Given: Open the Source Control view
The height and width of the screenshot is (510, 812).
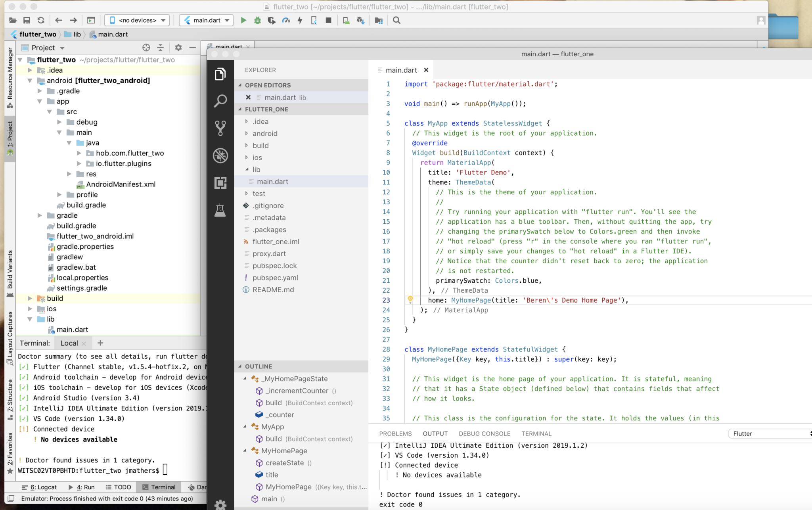Looking at the screenshot, I should (x=220, y=128).
